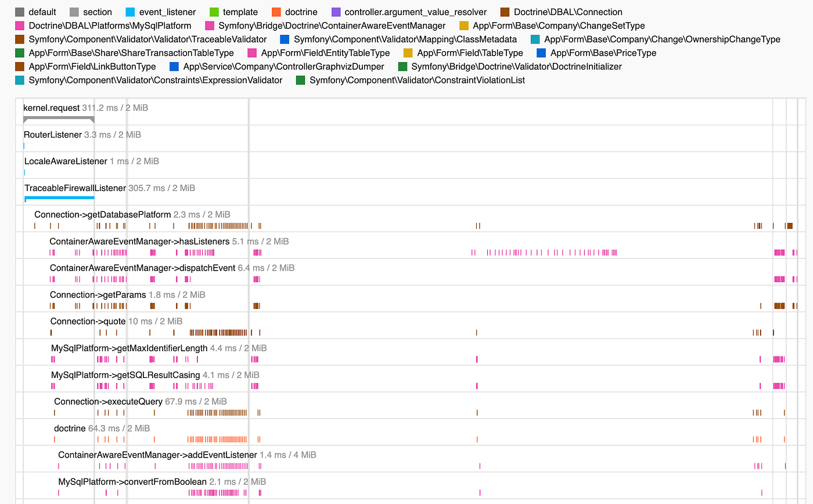Click 'App\Form\Field\LinkButtonType' legend label
This screenshot has height=504, width=813.
[92, 66]
